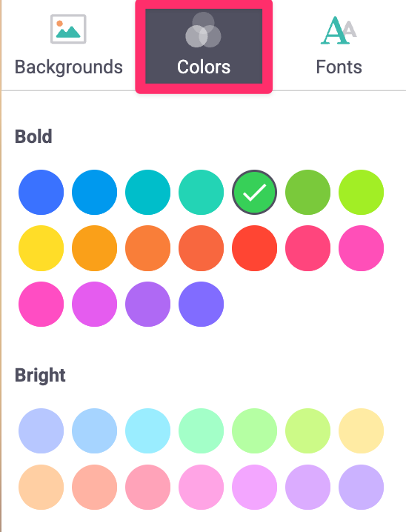Viewport: 406px width, 532px height.
Task: Click the overlapping circles Colors icon
Action: (203, 30)
